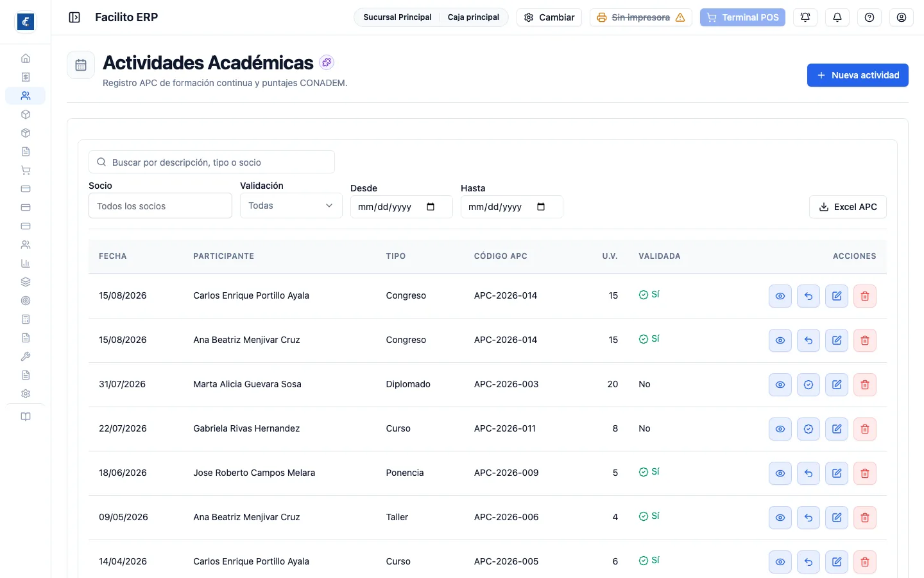The height and width of the screenshot is (578, 924).
Task: Open the help question mark icon
Action: [869, 17]
